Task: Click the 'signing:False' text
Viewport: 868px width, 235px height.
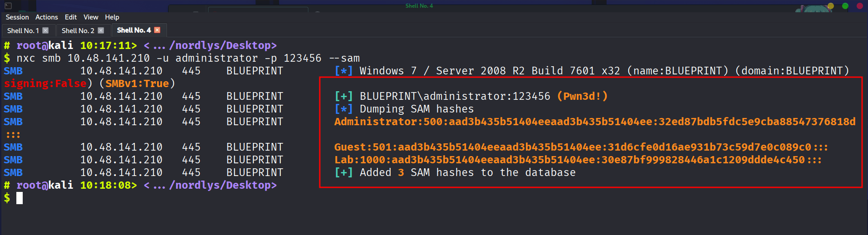Action: click(x=45, y=83)
